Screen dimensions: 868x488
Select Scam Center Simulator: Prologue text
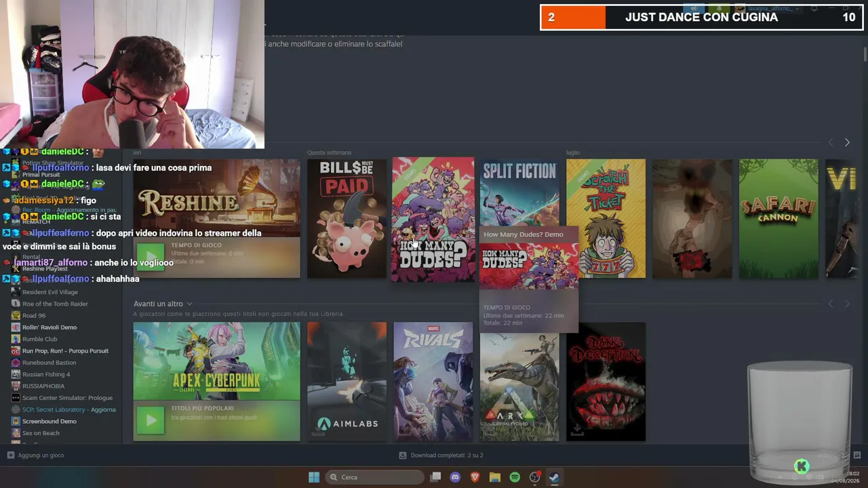tap(67, 398)
